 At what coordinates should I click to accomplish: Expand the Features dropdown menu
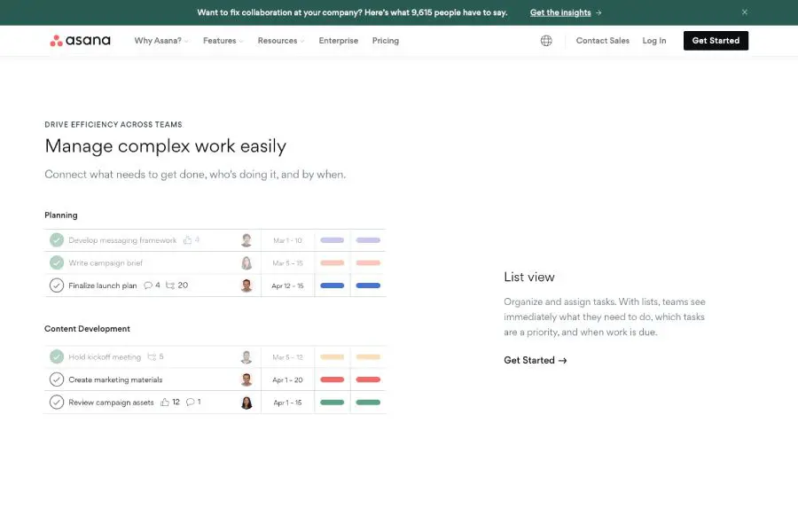[x=223, y=41]
